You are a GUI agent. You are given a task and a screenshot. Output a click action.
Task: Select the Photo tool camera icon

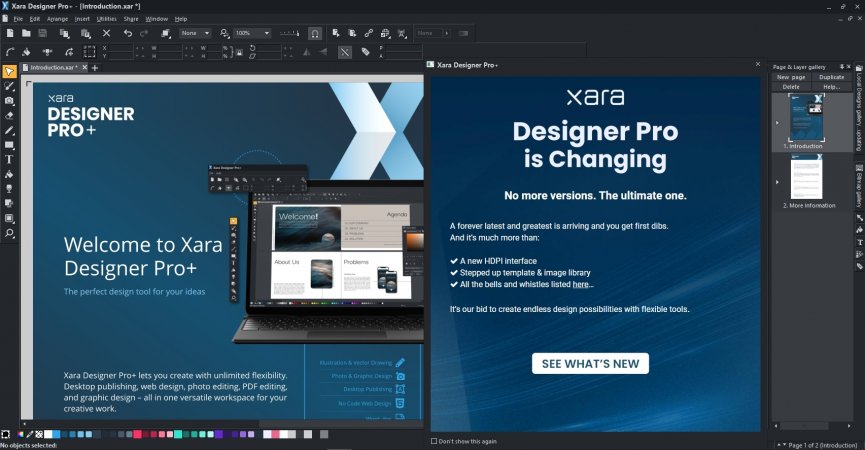[9, 101]
